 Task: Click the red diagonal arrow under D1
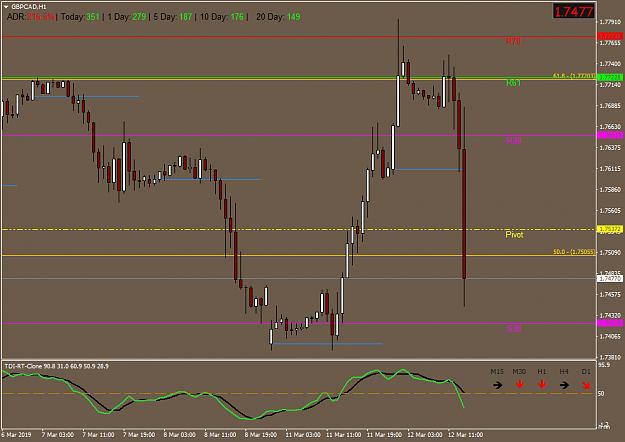click(x=586, y=385)
